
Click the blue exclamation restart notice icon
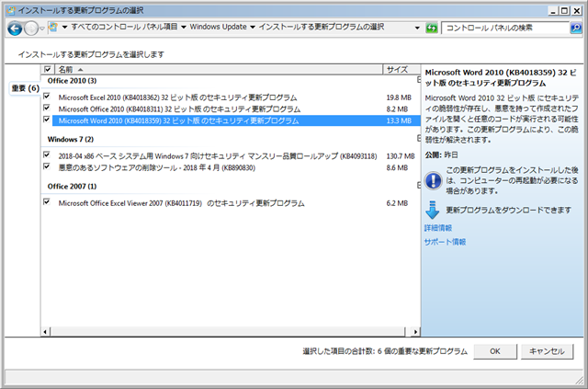[433, 180]
